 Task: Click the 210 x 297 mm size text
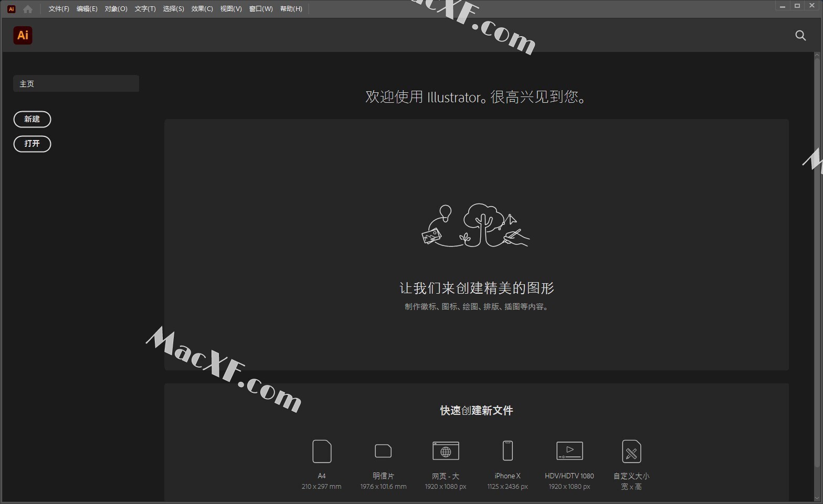pos(321,487)
